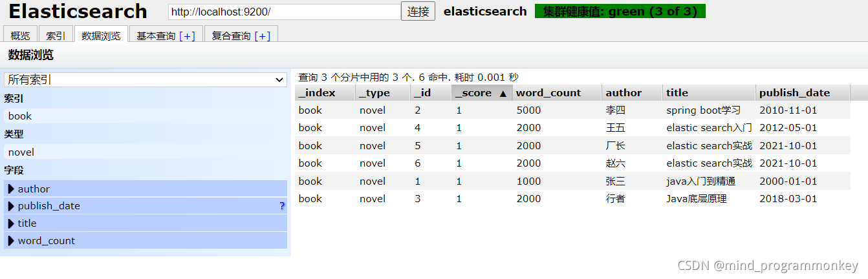Screen dimensions: 868x279
Task: Click the 连接 connect button
Action: pos(418,12)
